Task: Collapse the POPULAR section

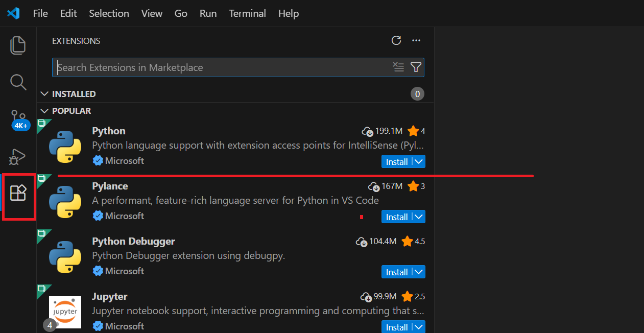Action: pyautogui.click(x=45, y=111)
